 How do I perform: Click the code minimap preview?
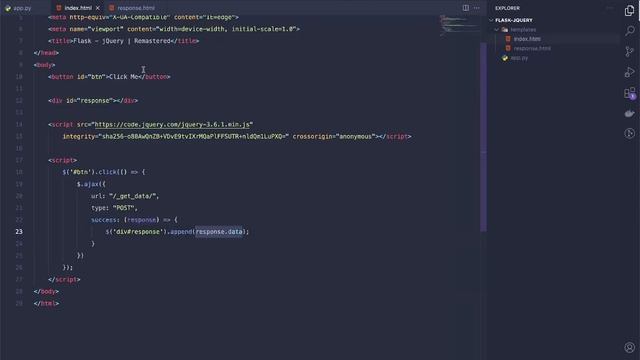pyautogui.click(x=459, y=26)
